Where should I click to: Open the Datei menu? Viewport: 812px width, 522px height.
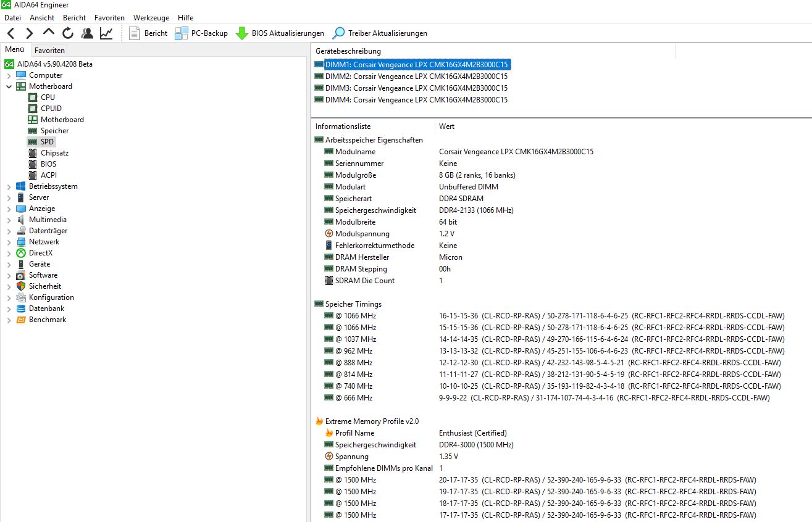pyautogui.click(x=12, y=18)
